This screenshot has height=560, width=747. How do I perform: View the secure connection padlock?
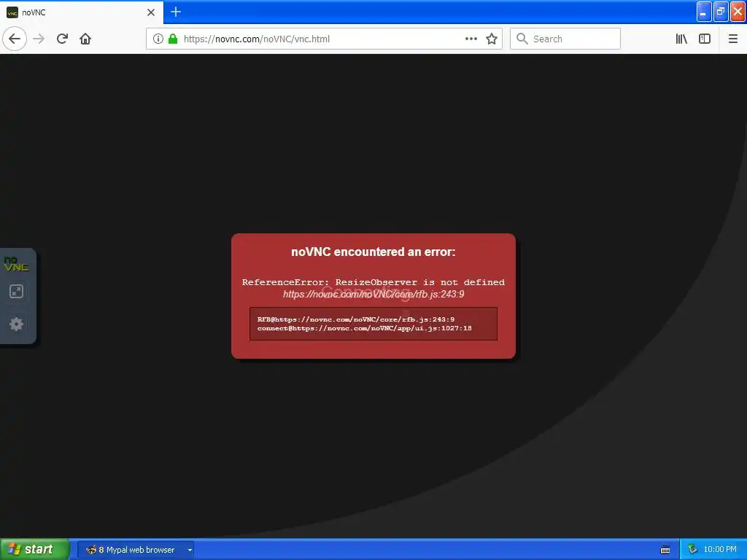[x=173, y=39]
